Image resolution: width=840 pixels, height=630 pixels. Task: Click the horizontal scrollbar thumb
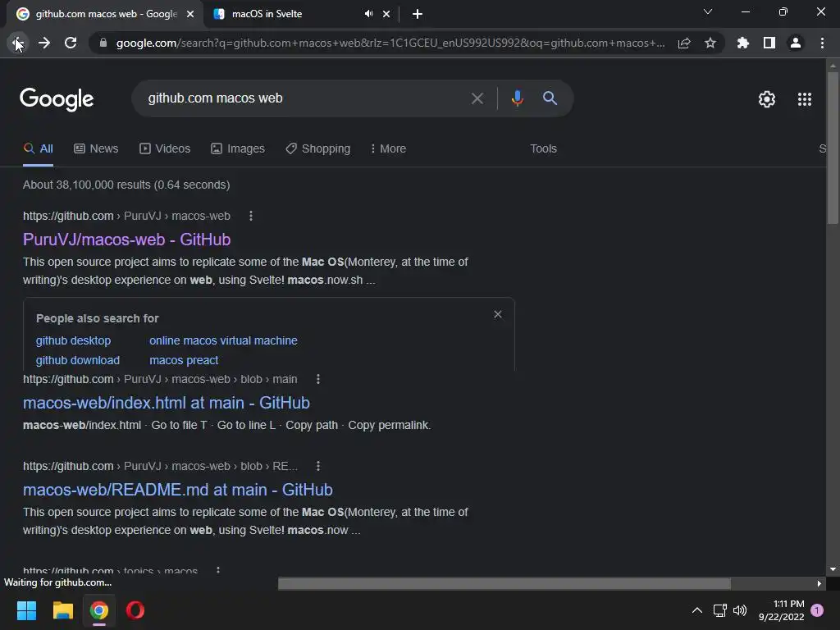click(x=504, y=583)
